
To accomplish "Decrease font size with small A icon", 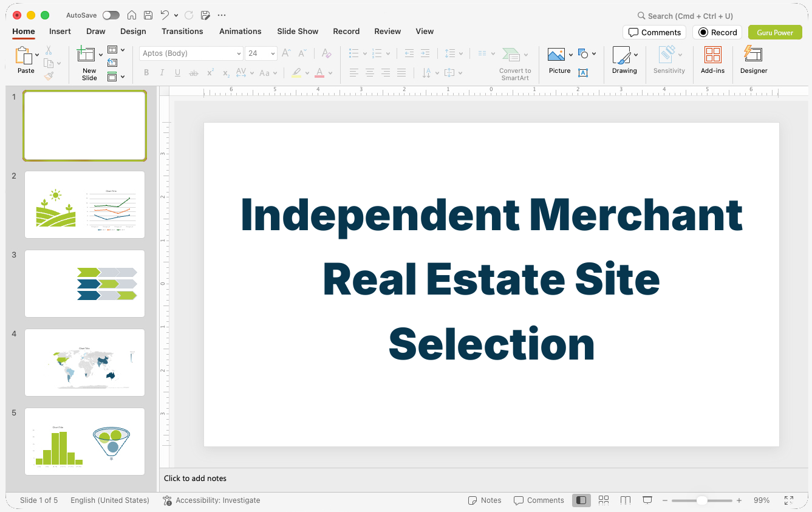I will 302,53.
